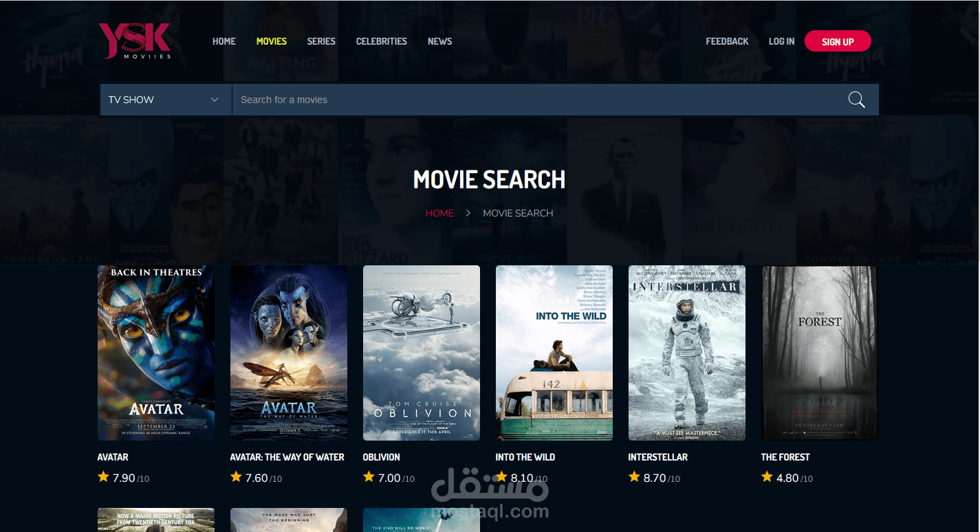Viewport: 980px width, 532px height.
Task: Click the INTERSTELLAR title text
Action: [x=658, y=457]
